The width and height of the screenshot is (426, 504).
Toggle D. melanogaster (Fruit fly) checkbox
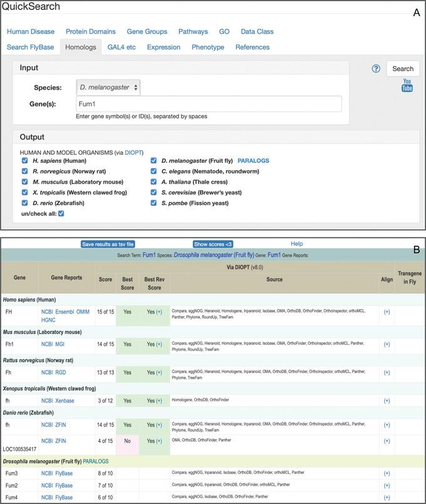pyautogui.click(x=153, y=160)
